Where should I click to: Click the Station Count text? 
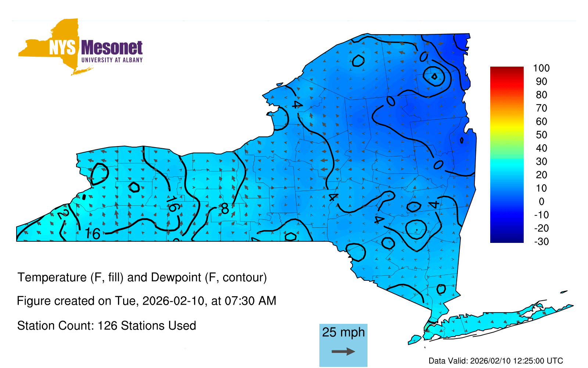click(107, 326)
